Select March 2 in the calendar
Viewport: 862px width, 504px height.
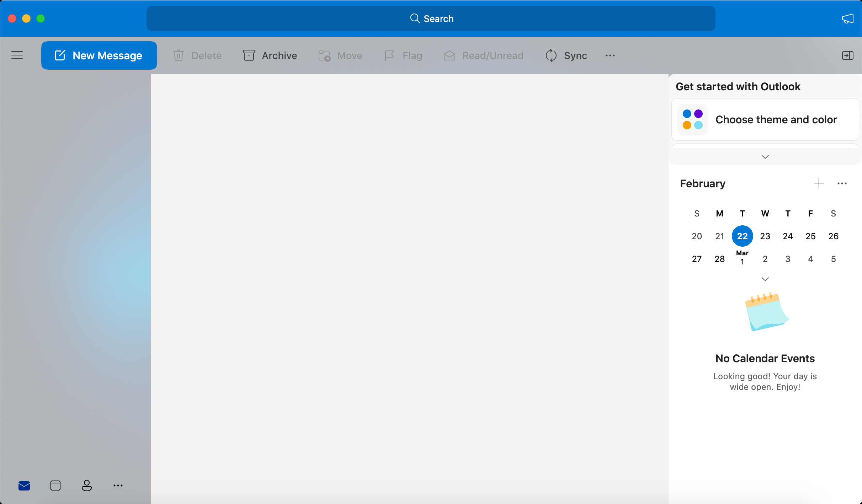(x=765, y=259)
